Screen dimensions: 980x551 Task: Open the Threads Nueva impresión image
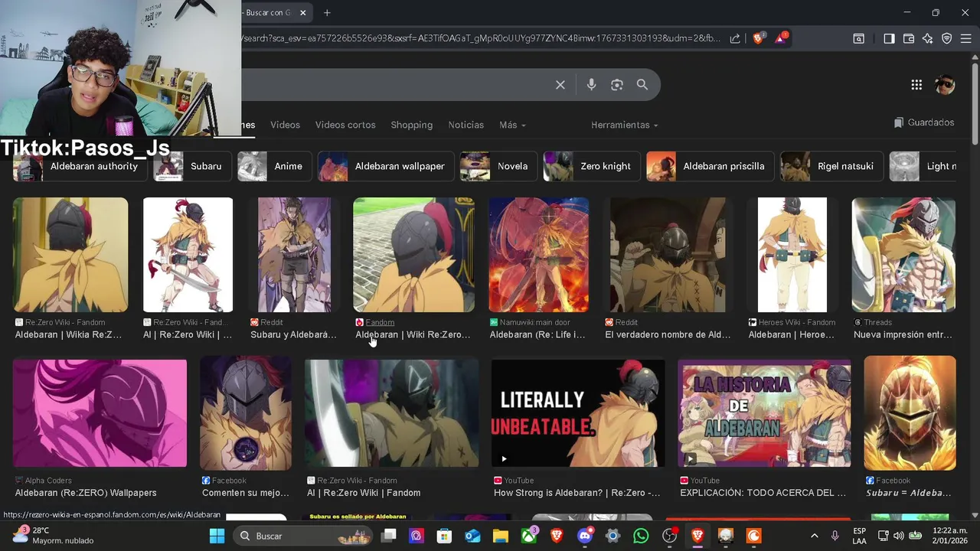(903, 255)
